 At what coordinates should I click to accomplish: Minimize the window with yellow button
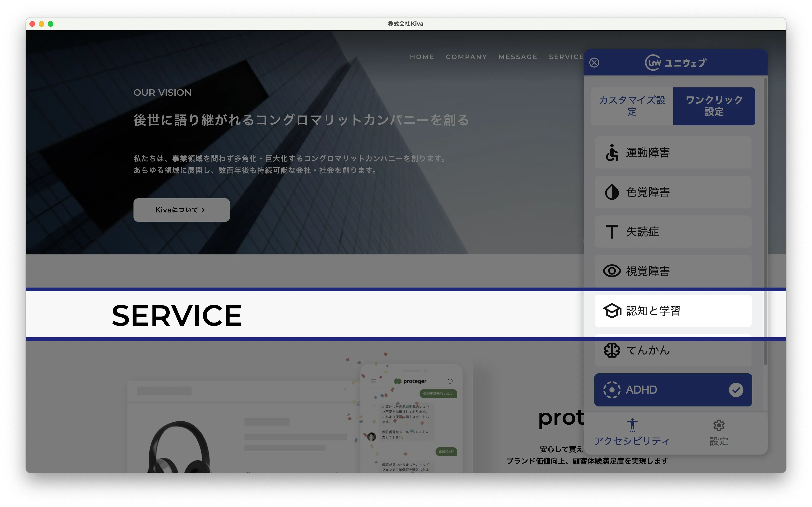click(41, 24)
